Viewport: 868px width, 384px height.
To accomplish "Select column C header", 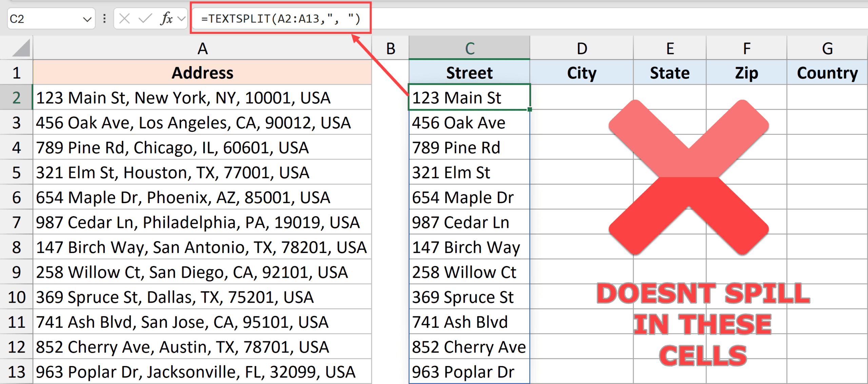I will 469,48.
